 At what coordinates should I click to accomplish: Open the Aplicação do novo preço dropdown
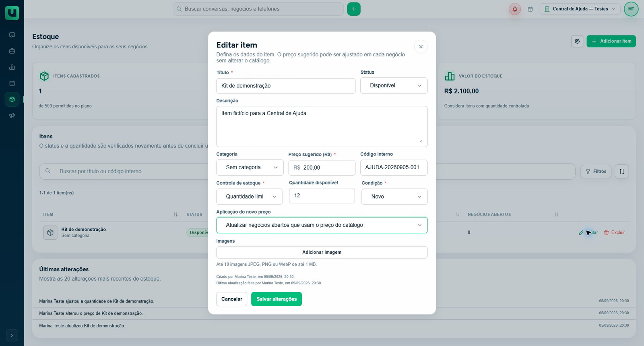(322, 225)
